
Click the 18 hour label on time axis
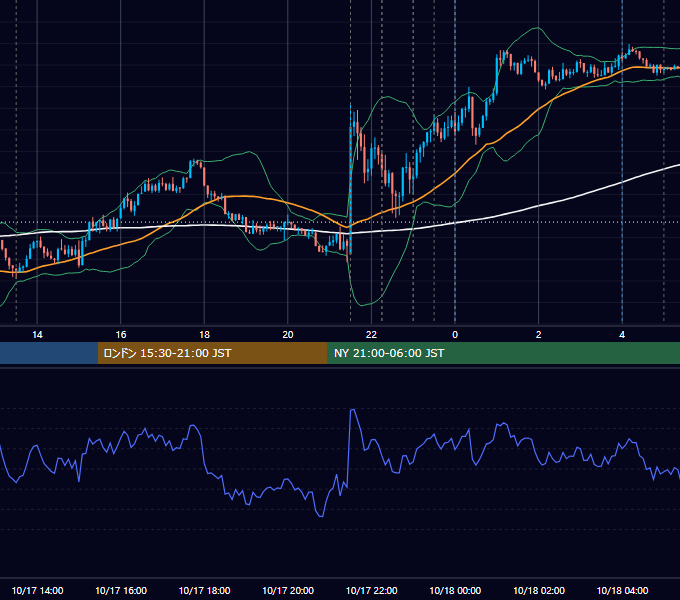coord(204,335)
